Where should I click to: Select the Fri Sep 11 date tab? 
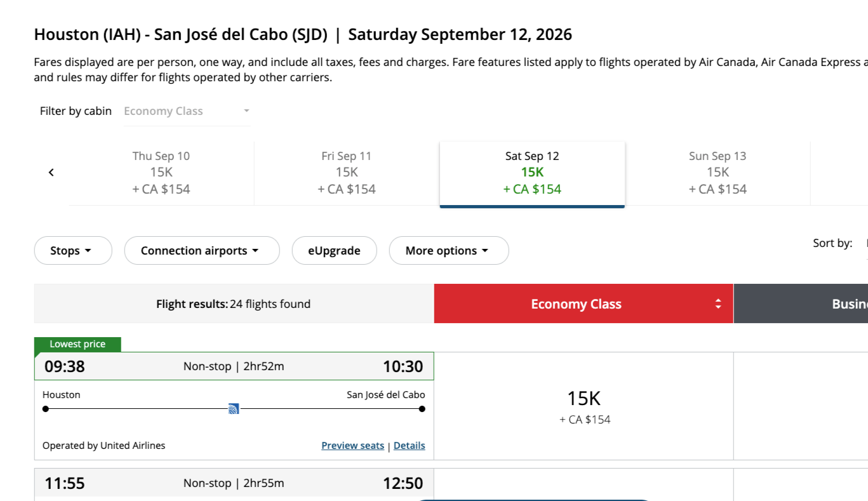pyautogui.click(x=347, y=172)
